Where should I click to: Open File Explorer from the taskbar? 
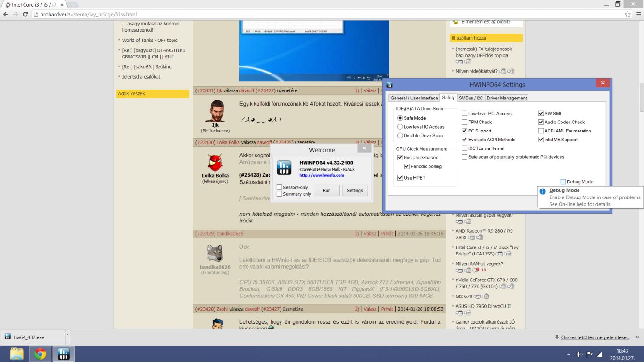tap(17, 354)
